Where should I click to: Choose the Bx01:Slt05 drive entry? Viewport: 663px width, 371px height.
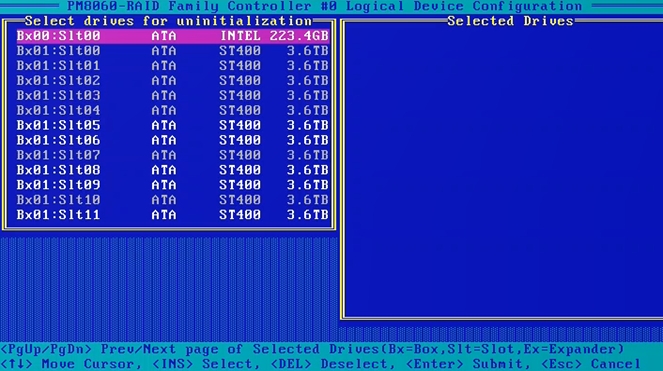173,125
